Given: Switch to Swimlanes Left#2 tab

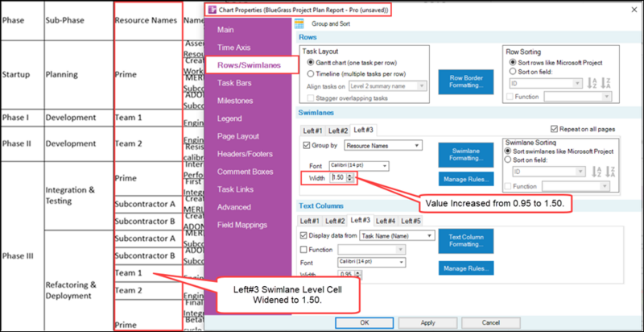Looking at the screenshot, I should (337, 131).
